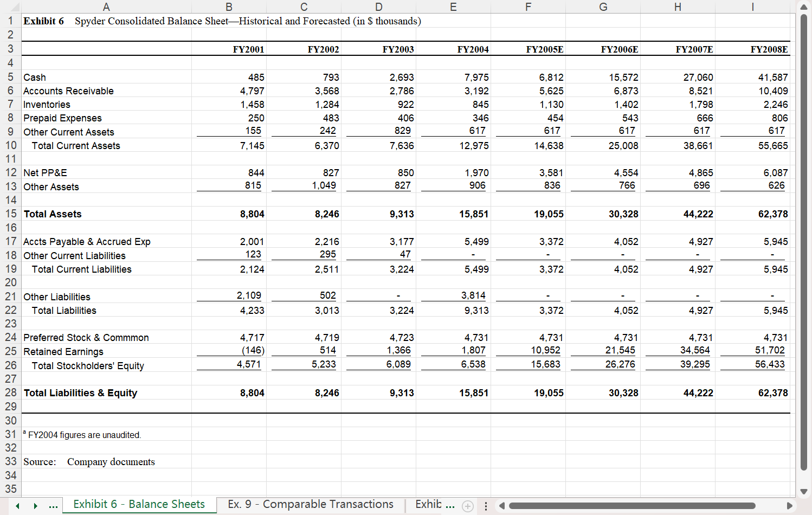This screenshot has height=515, width=812.
Task: Click the horizontal scroll left arrow
Action: point(502,506)
